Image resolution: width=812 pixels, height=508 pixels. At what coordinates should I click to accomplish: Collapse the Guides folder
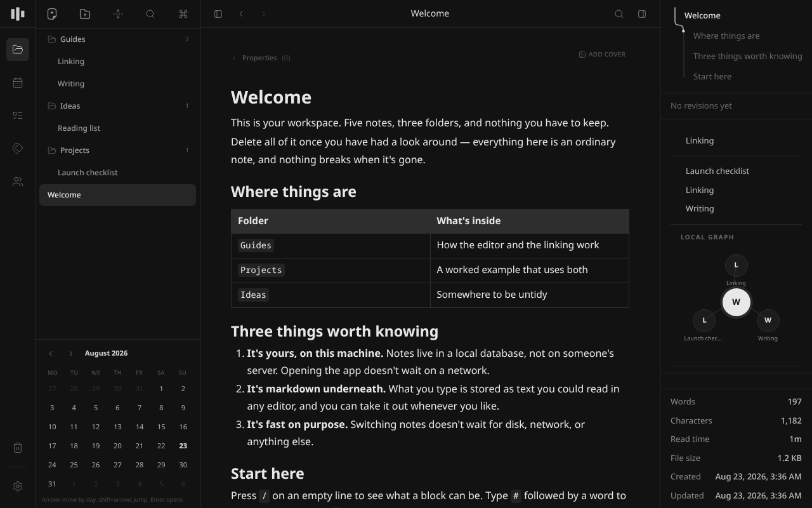(117, 39)
